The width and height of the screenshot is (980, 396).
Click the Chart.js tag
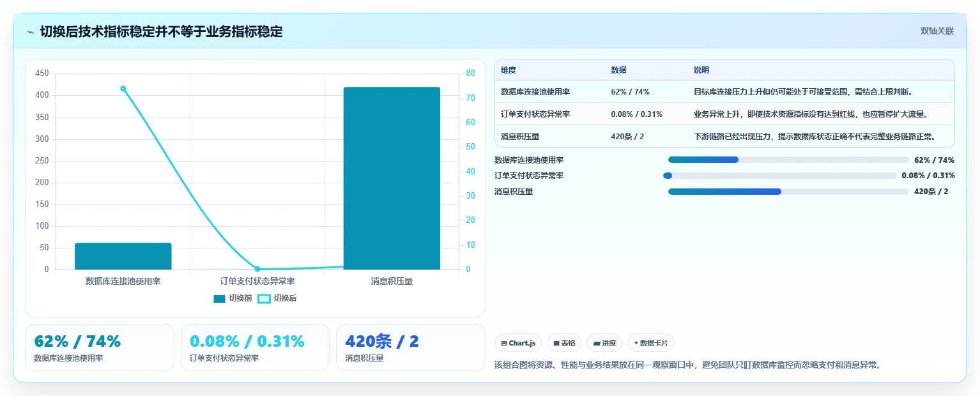tap(518, 343)
